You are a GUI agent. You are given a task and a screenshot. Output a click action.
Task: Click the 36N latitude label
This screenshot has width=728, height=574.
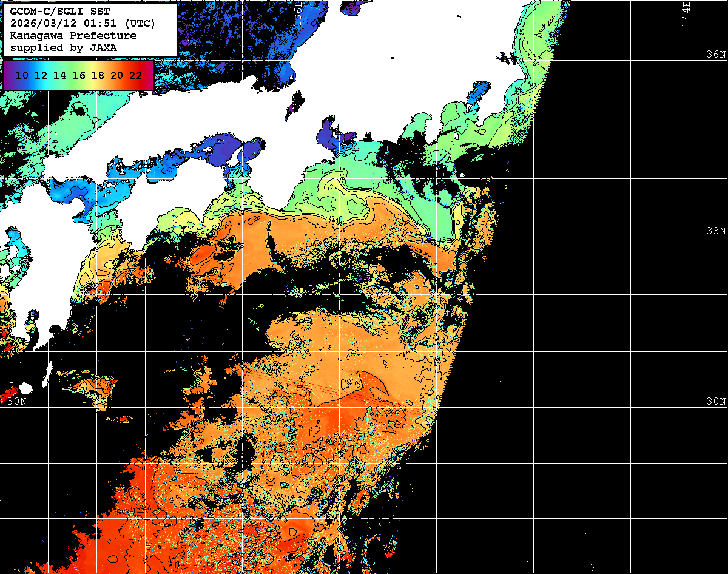click(716, 55)
